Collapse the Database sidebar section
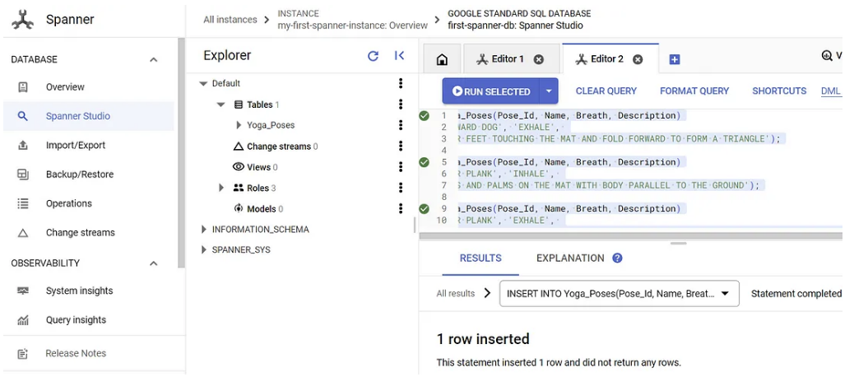The image size is (868, 391). pyautogui.click(x=153, y=60)
